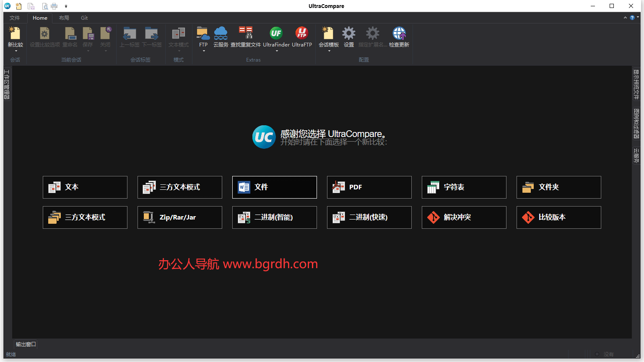Click the 关闭 close session icon
The image size is (644, 362).
click(x=105, y=34)
